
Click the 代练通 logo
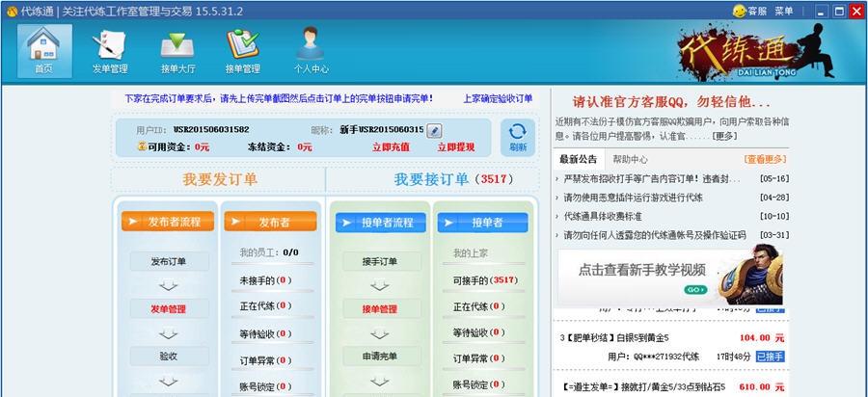pyautogui.click(x=756, y=51)
